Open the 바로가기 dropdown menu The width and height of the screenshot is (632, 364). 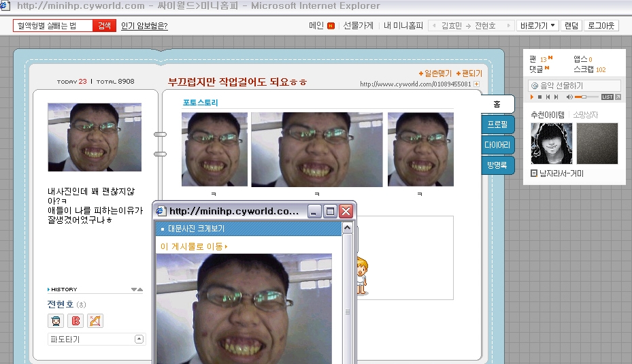pos(537,26)
